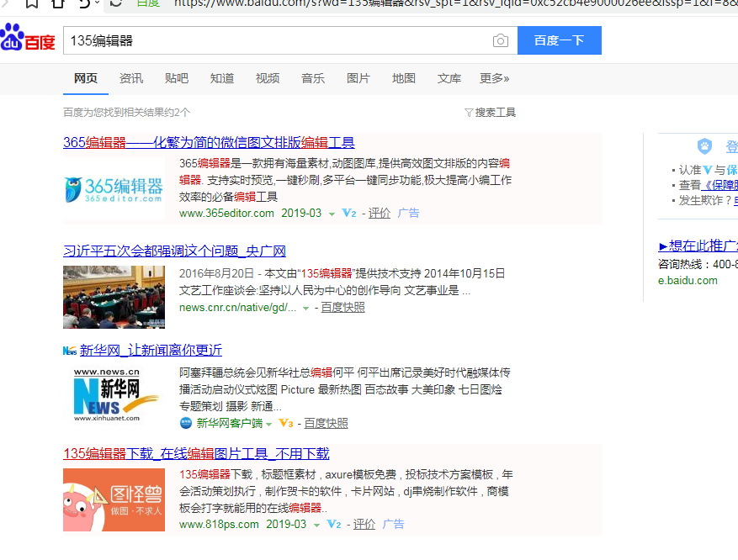Open the 图片 tab

coord(358,78)
